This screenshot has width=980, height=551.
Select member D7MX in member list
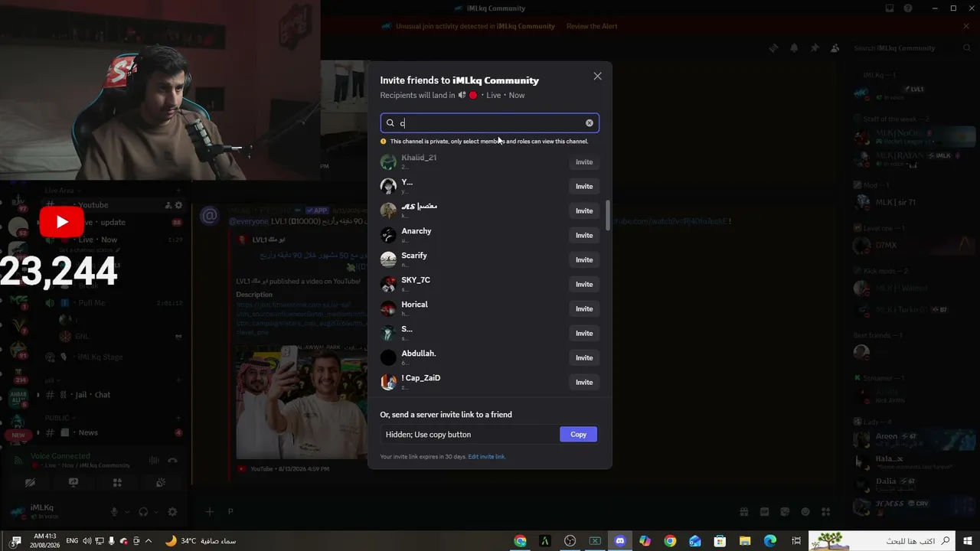point(913,246)
